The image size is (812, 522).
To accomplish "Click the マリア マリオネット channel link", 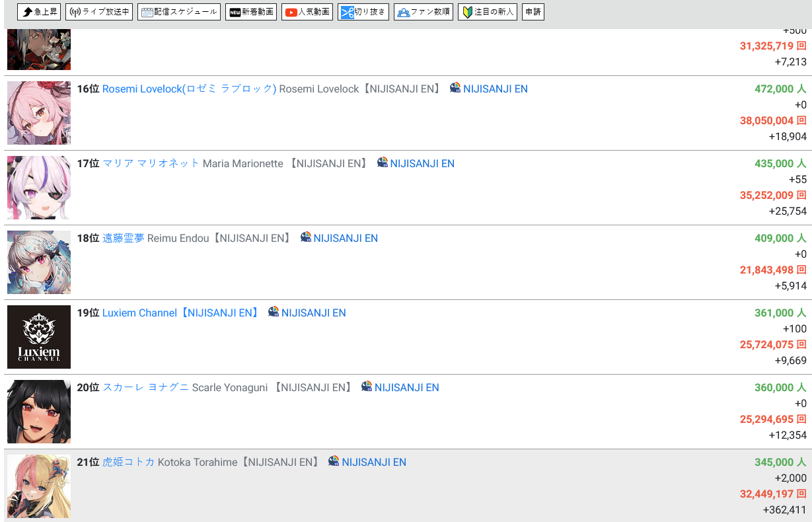I will [151, 163].
